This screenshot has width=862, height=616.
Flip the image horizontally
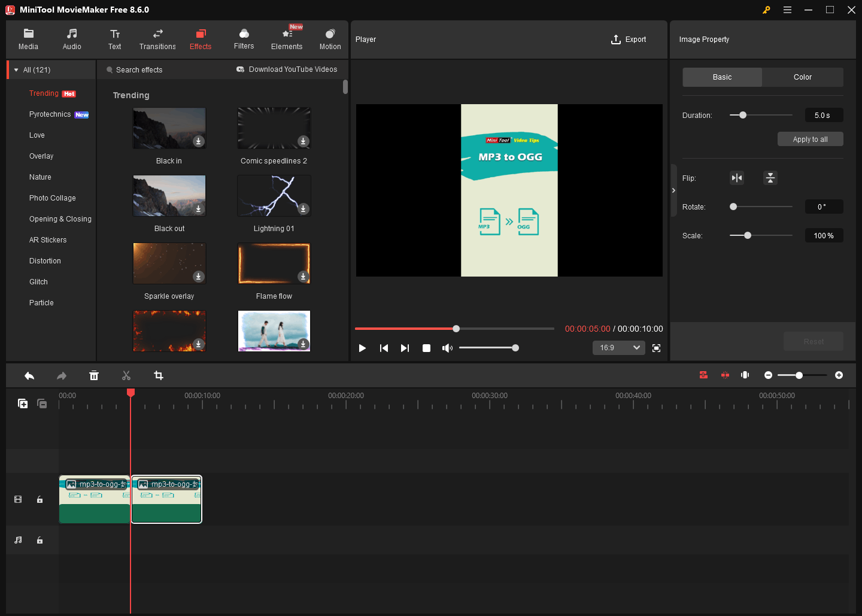click(x=736, y=178)
